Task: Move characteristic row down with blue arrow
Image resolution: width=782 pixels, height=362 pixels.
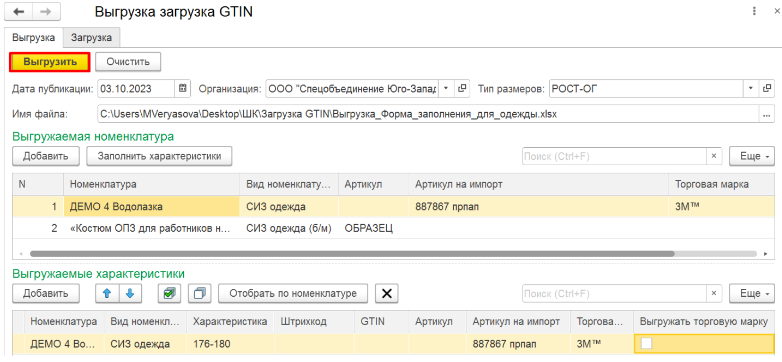Action: (130, 293)
